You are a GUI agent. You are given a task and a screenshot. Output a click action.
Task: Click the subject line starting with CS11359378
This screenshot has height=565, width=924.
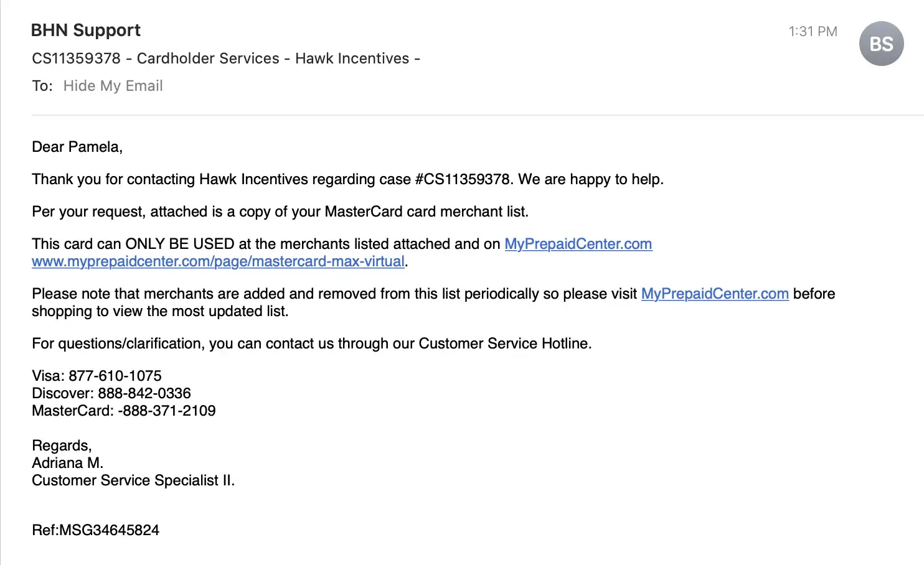coord(225,58)
